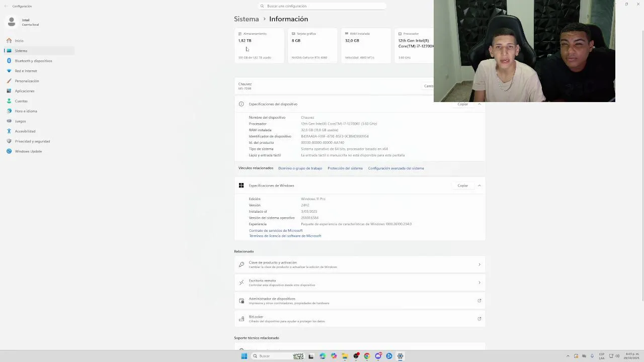The width and height of the screenshot is (644, 362).
Task: Collapse the Especificaciones de Windows section
Action: (479, 186)
